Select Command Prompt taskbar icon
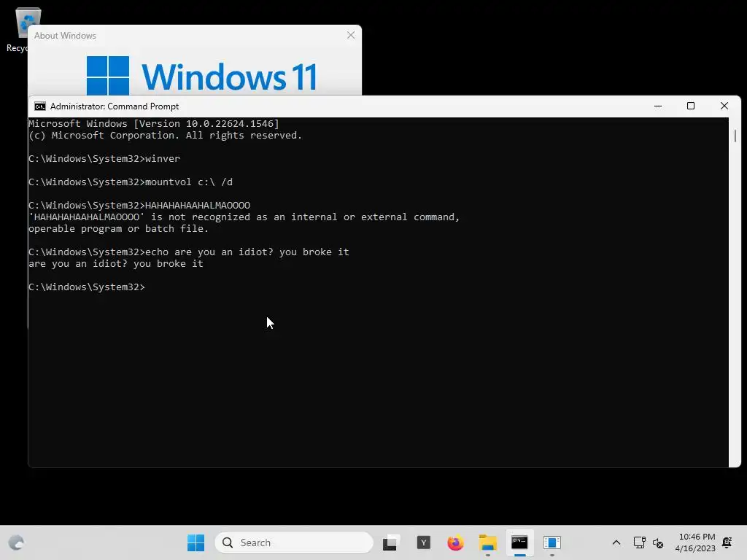747x560 pixels. click(519, 542)
